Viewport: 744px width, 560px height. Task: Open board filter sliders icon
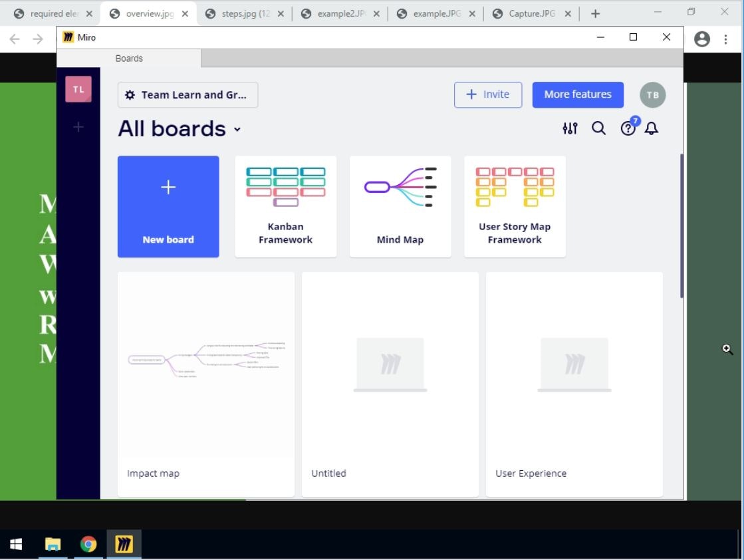[570, 128]
